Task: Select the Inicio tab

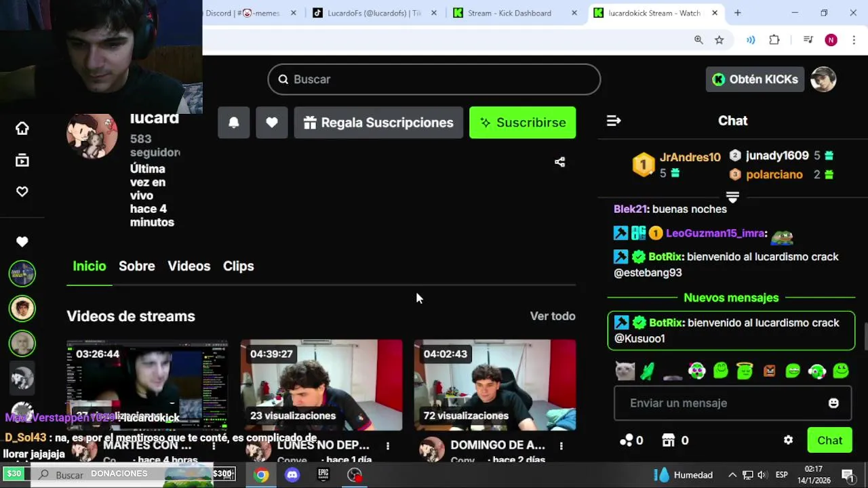Action: tap(90, 266)
